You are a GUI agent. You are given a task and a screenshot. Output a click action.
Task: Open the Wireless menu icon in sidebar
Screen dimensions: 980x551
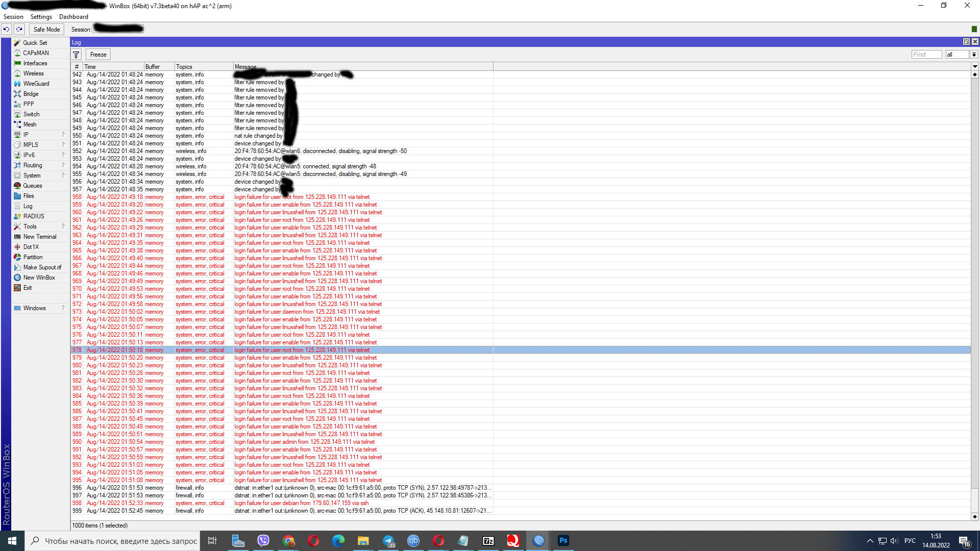(x=17, y=73)
